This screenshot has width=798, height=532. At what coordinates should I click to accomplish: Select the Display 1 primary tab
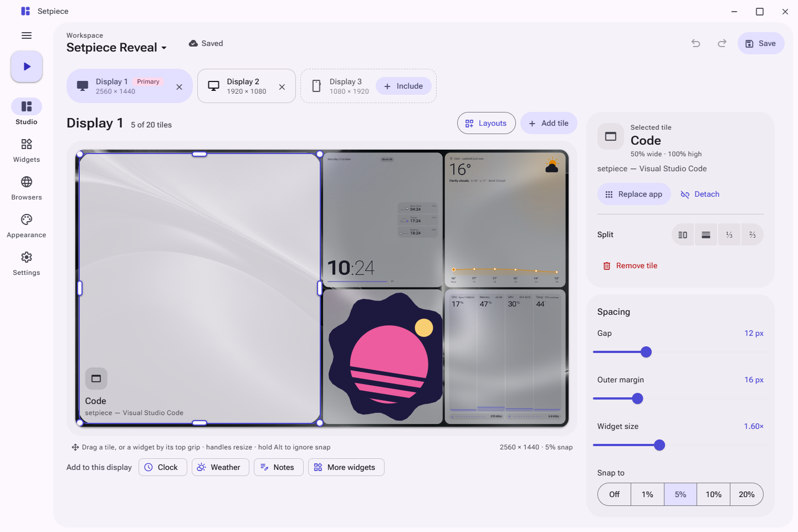[x=130, y=86]
